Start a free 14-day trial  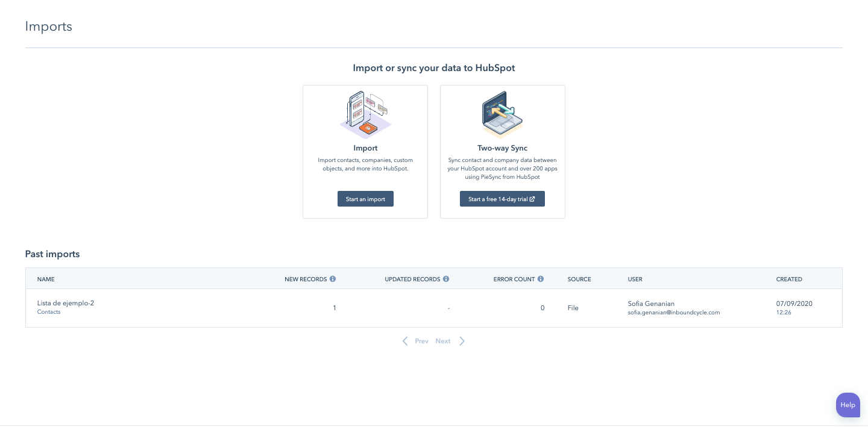click(502, 199)
